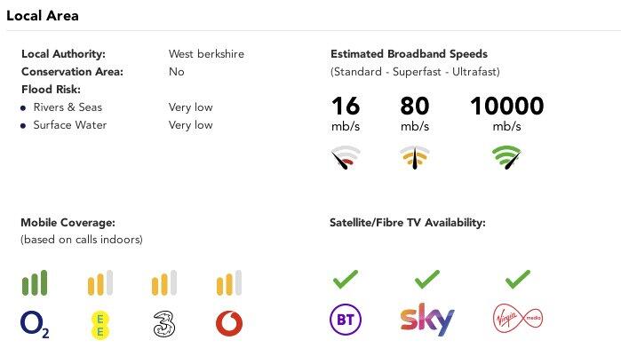Click the O2 green signal bars
621x364 pixels.
(35, 283)
